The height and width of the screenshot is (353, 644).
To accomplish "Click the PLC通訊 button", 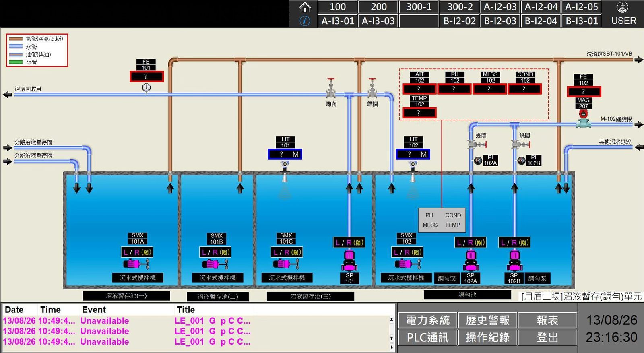I will 427,337.
